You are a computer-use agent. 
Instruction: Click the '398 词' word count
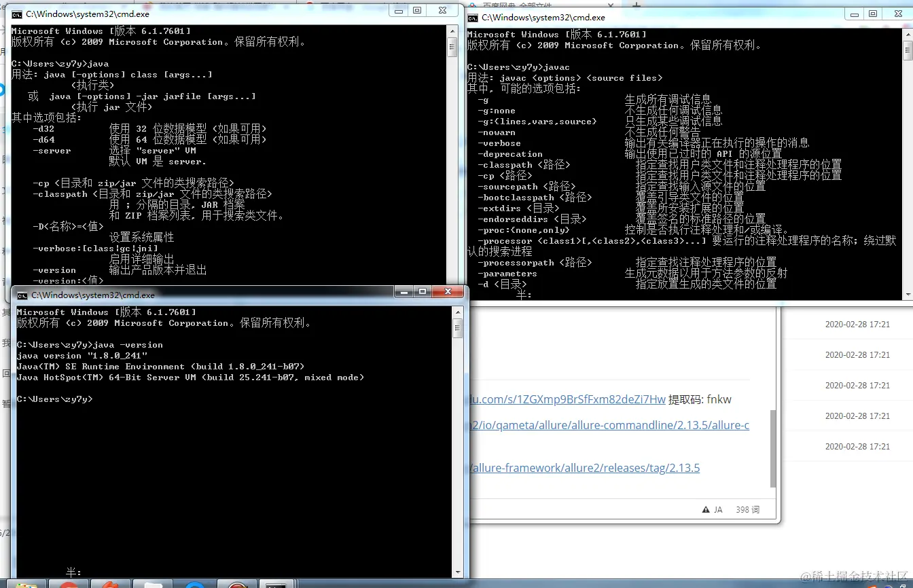(747, 509)
